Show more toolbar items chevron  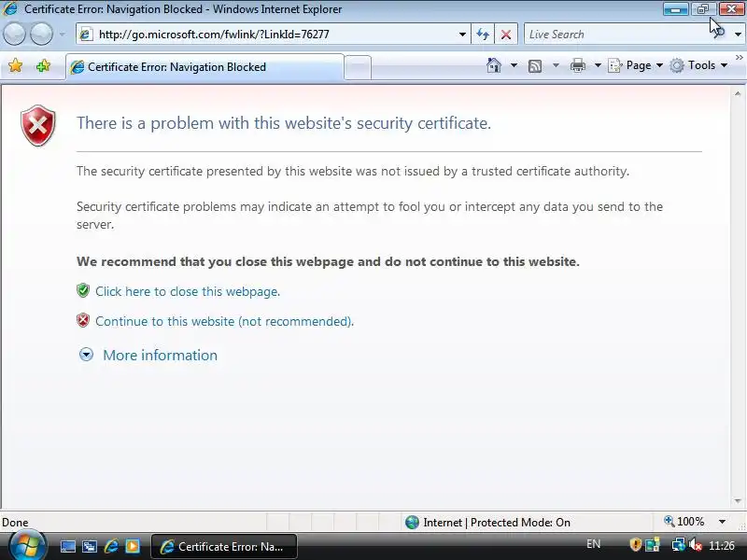click(x=739, y=57)
